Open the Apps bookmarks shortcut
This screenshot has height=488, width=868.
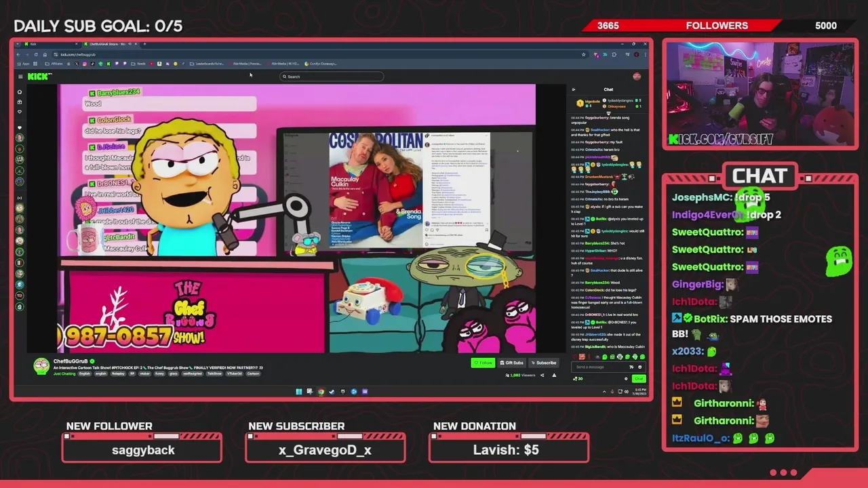point(23,64)
